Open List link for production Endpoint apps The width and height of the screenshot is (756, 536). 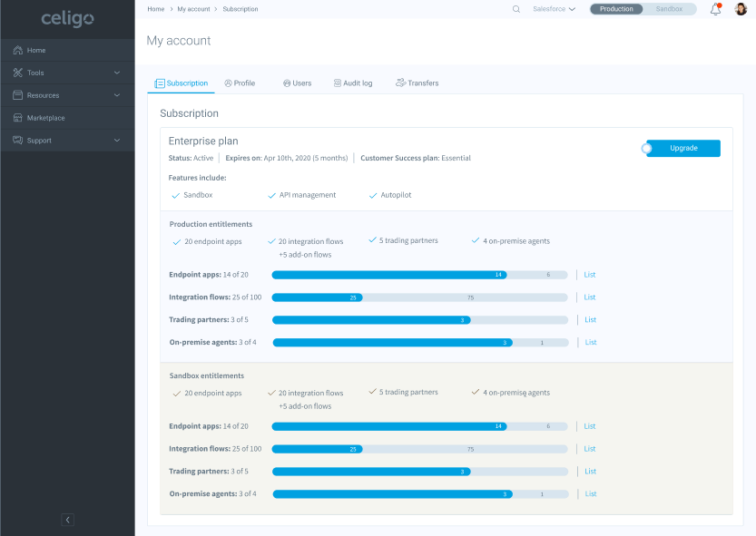[x=590, y=275]
